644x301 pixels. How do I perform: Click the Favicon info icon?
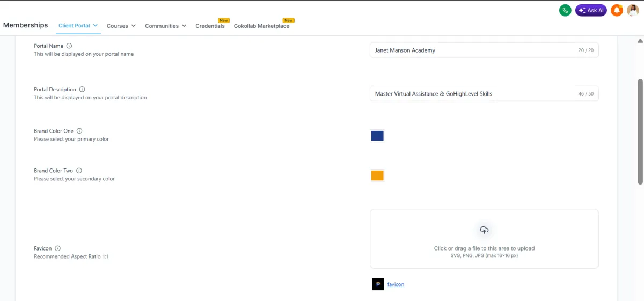tap(57, 248)
